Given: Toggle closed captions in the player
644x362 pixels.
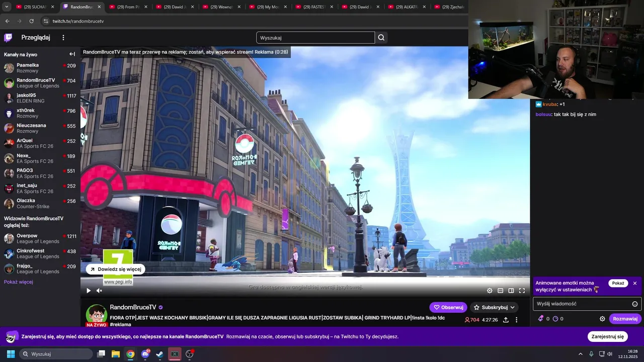Looking at the screenshot, I should tap(501, 291).
